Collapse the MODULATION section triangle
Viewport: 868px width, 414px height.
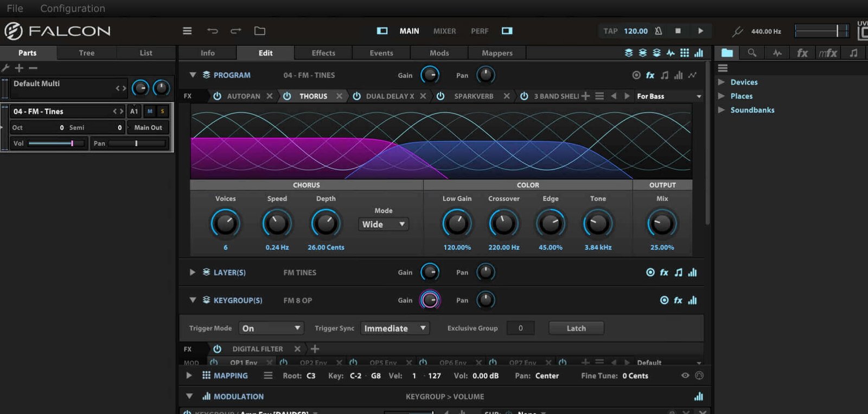tap(189, 396)
